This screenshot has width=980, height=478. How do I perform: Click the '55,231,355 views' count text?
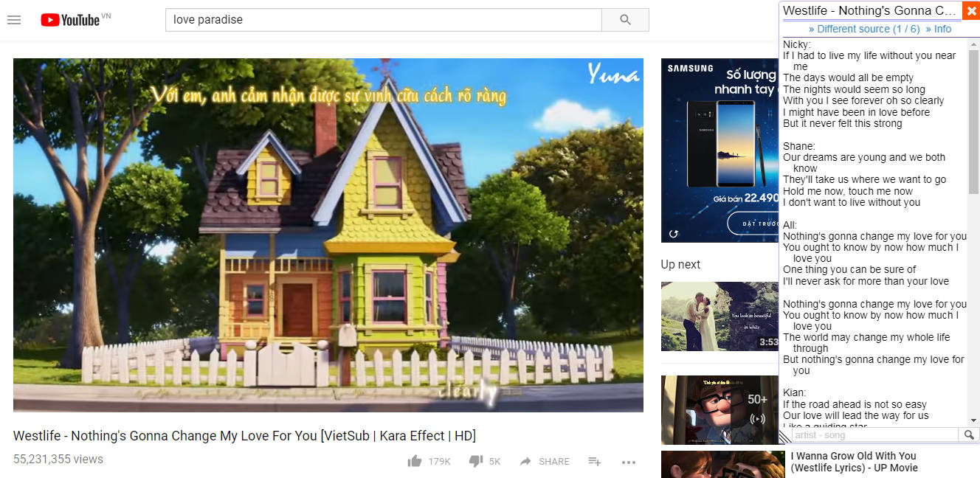(58, 459)
